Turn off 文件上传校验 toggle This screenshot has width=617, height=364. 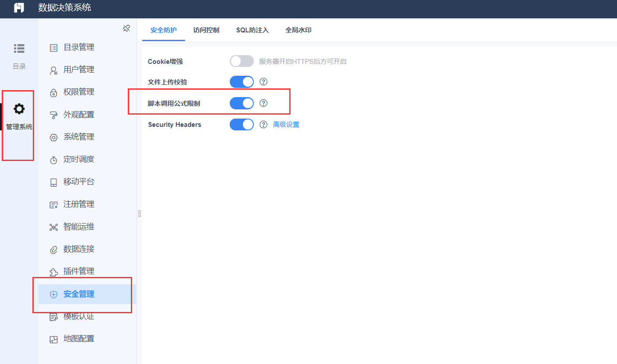click(x=242, y=82)
